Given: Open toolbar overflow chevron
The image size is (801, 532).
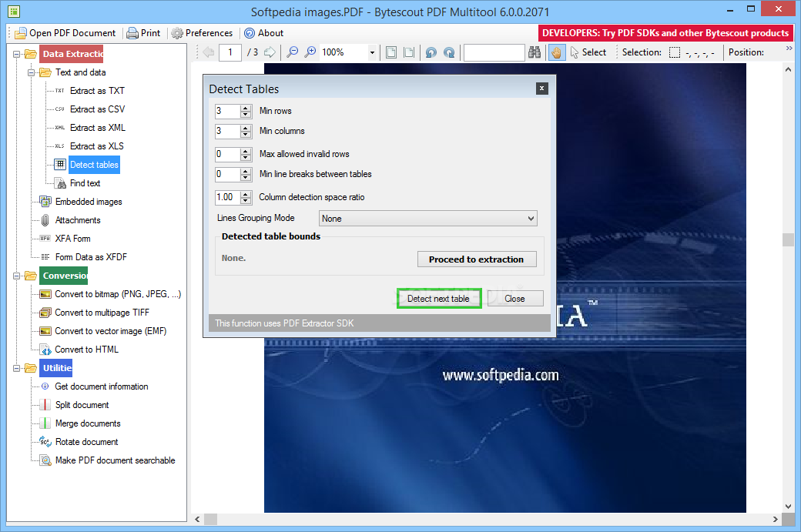Looking at the screenshot, I should click(789, 48).
